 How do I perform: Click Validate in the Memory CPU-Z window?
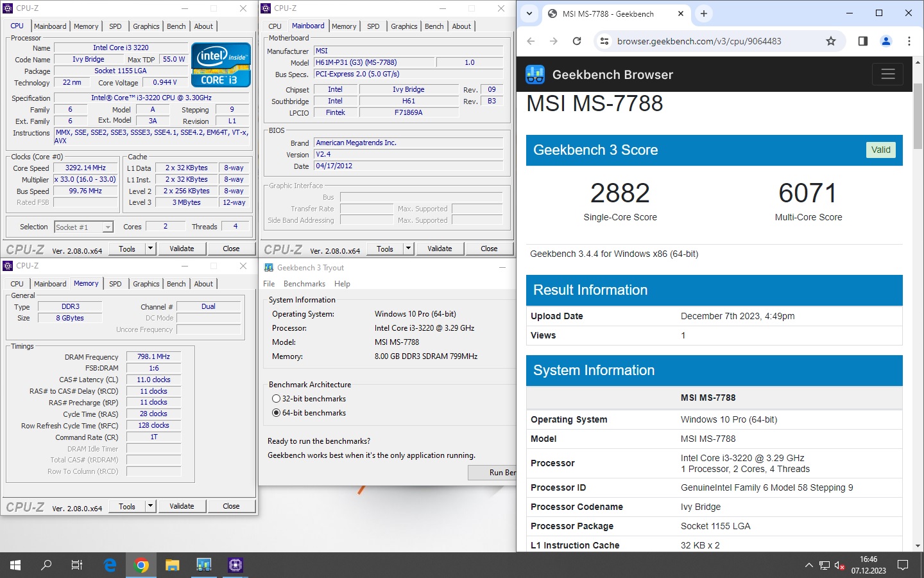click(182, 506)
